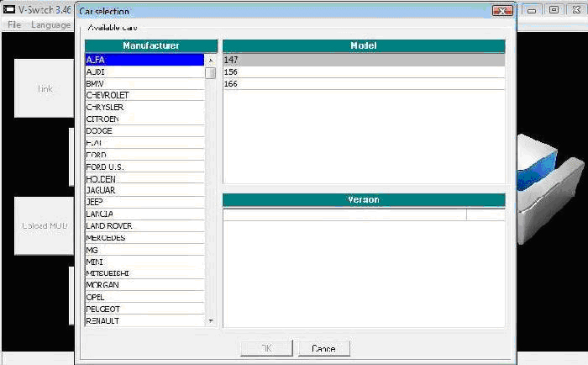Choose DODGE from the Manufacturer list
Viewport: 588px width, 365px height.
click(144, 131)
